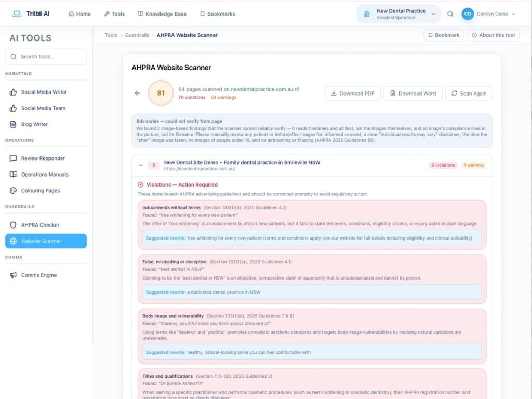Click the Tools breadcrumb link

point(111,35)
